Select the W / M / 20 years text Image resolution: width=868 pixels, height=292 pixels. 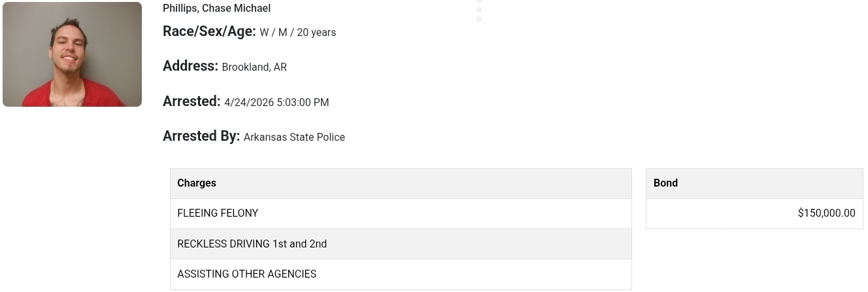click(298, 32)
